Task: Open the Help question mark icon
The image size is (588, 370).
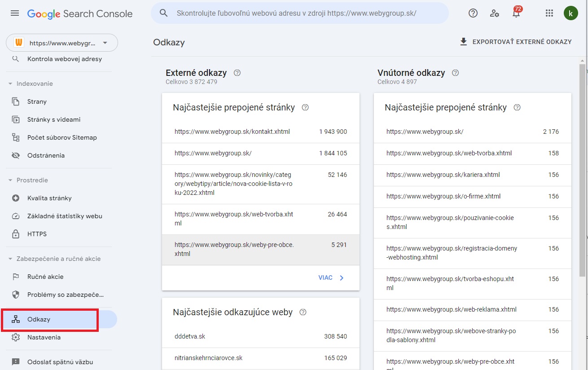Action: (x=473, y=13)
